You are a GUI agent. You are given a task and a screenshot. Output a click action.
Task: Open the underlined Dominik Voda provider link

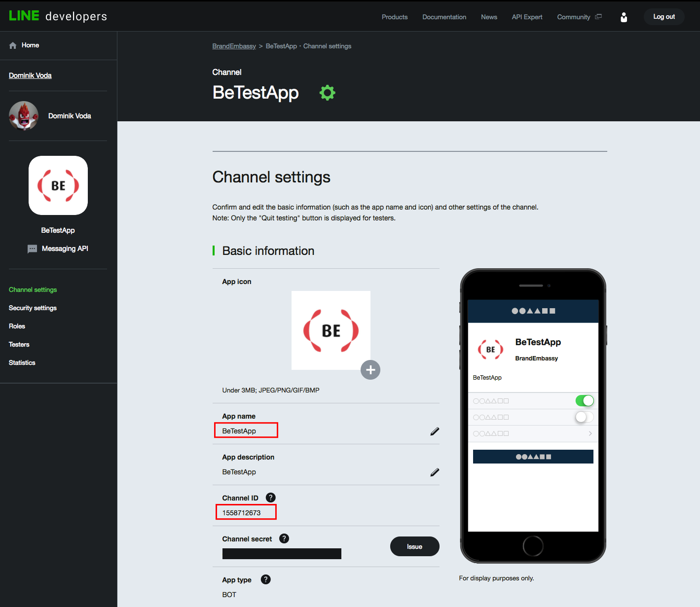[30, 75]
